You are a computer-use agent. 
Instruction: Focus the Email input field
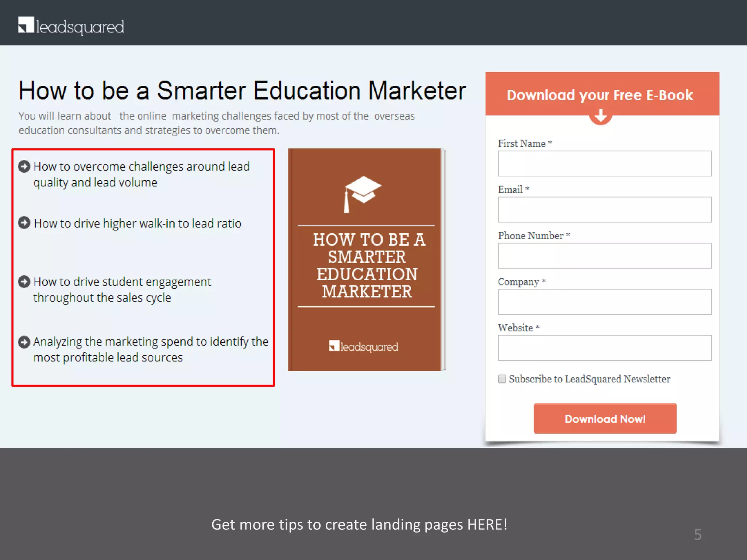[x=605, y=210]
